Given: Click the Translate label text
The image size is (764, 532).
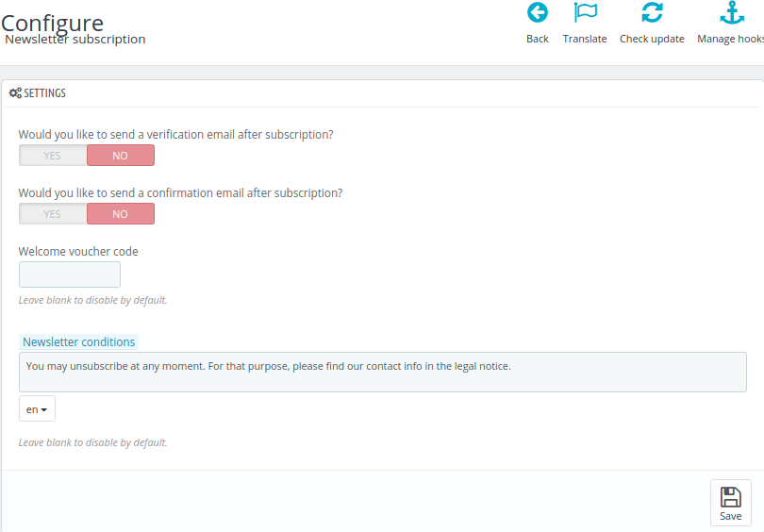Looking at the screenshot, I should click(585, 39).
